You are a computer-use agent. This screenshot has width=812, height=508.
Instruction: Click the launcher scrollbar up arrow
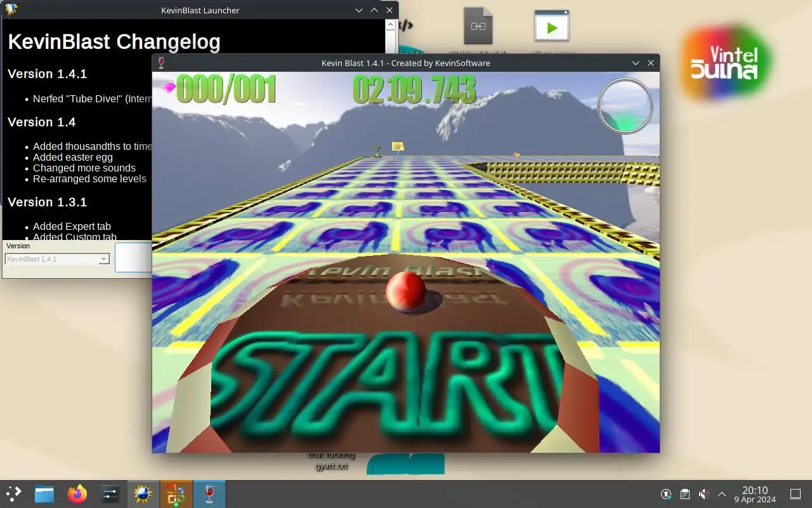391,25
